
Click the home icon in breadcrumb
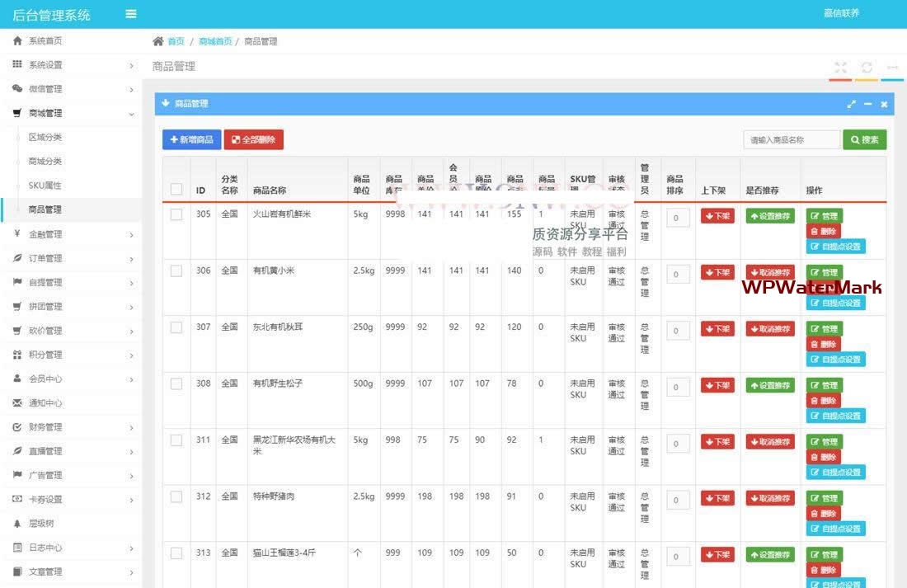pyautogui.click(x=158, y=41)
